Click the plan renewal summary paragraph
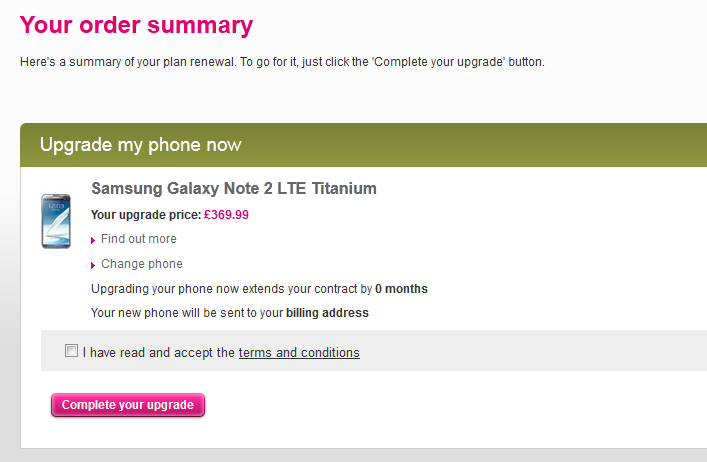Image resolution: width=707 pixels, height=462 pixels. (282, 62)
